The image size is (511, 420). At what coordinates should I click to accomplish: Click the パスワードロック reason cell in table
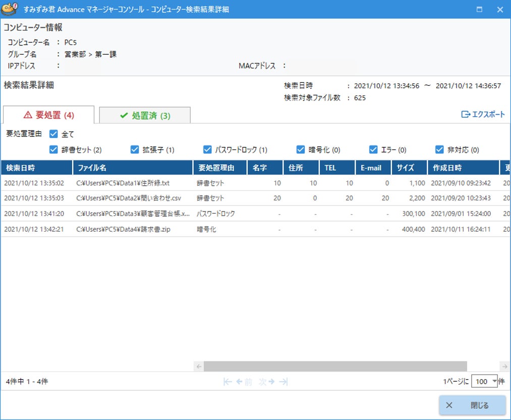coord(215,214)
